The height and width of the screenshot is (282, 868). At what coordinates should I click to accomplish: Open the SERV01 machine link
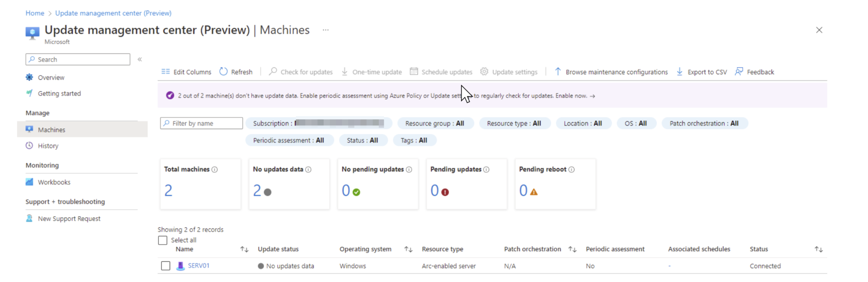pyautogui.click(x=199, y=266)
